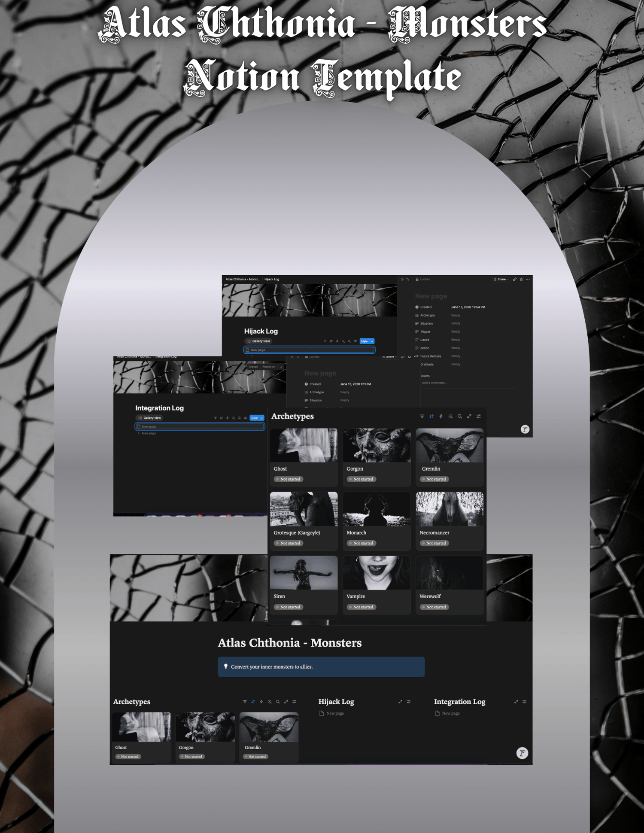Open settings icon in large Archetypes gallery
This screenshot has height=833, width=644.
click(x=479, y=416)
